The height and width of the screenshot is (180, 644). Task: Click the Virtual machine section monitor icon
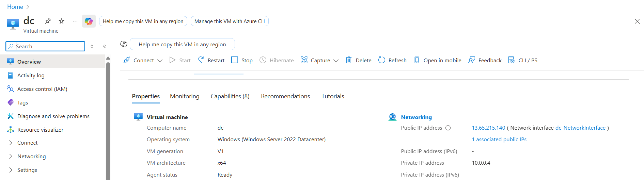point(138,117)
